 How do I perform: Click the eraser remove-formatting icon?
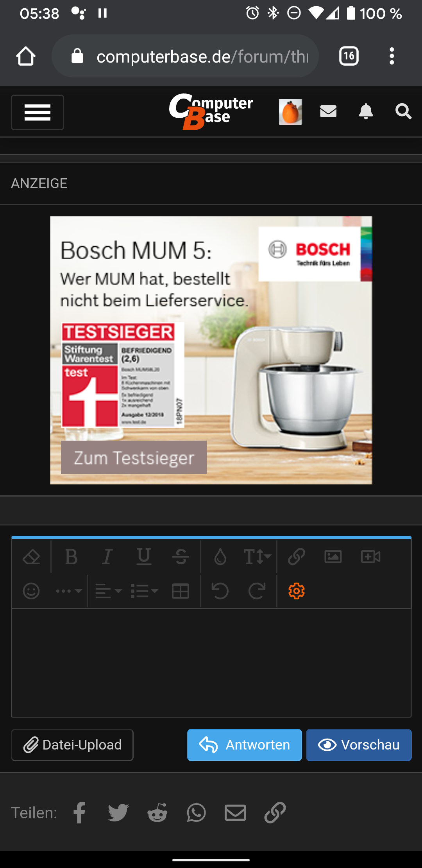[x=32, y=557]
